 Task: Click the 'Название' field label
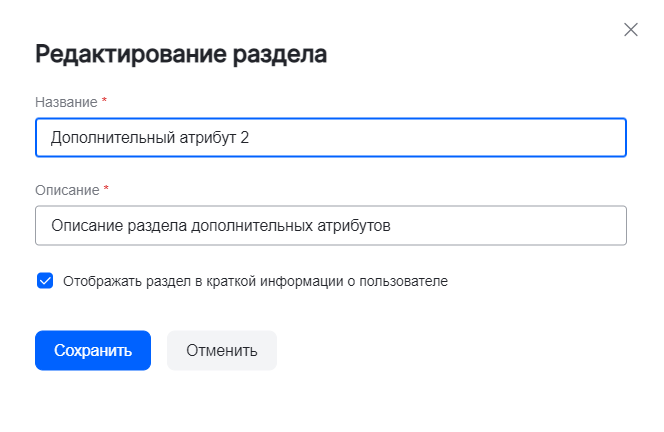point(66,102)
